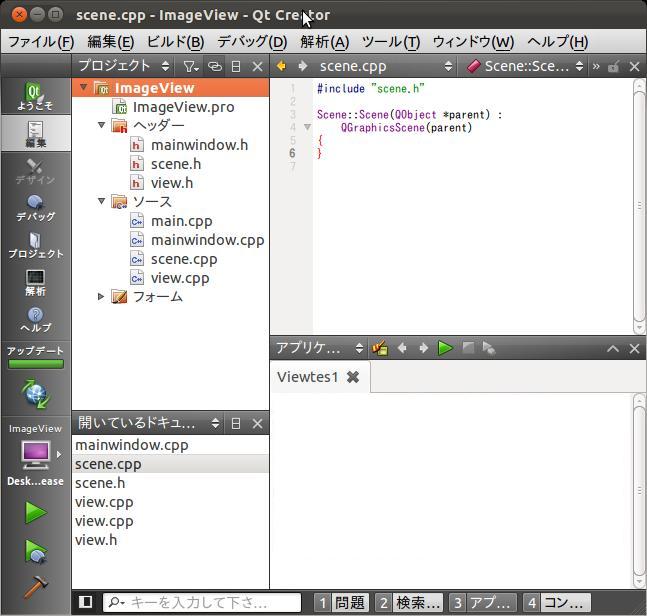Close the scene.cpp editor
647x616 pixels.
(x=634, y=66)
